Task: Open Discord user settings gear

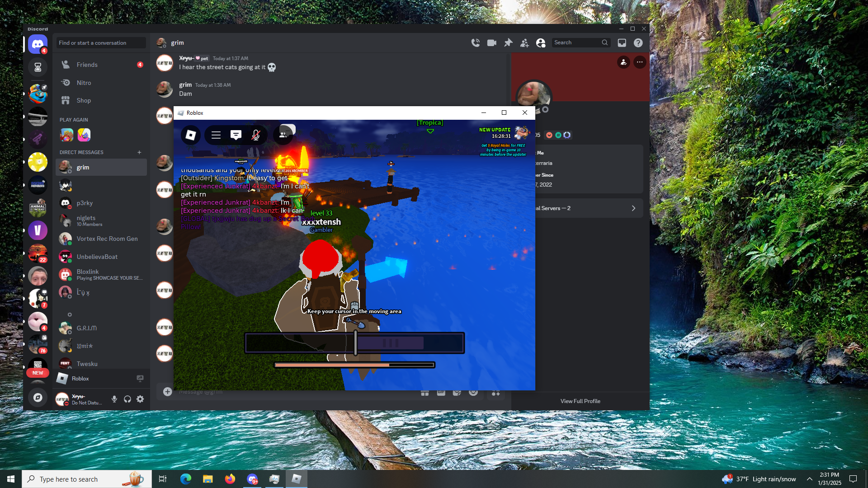Action: pyautogui.click(x=140, y=399)
